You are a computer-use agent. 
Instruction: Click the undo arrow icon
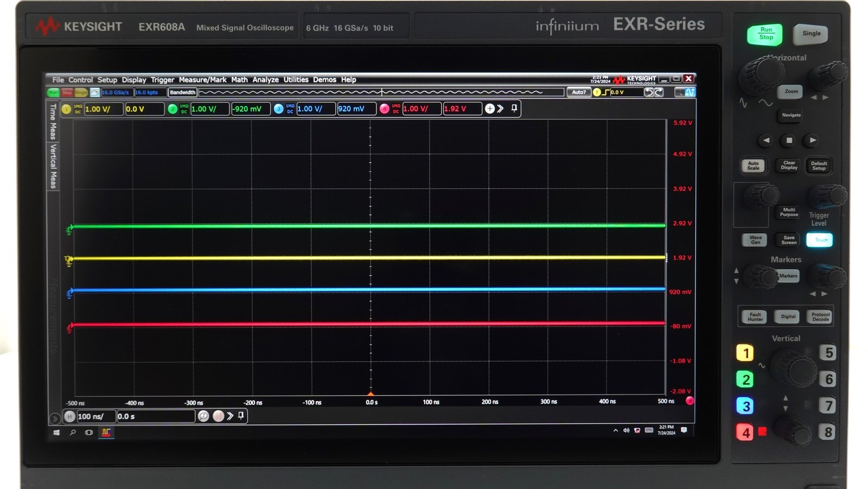[649, 92]
